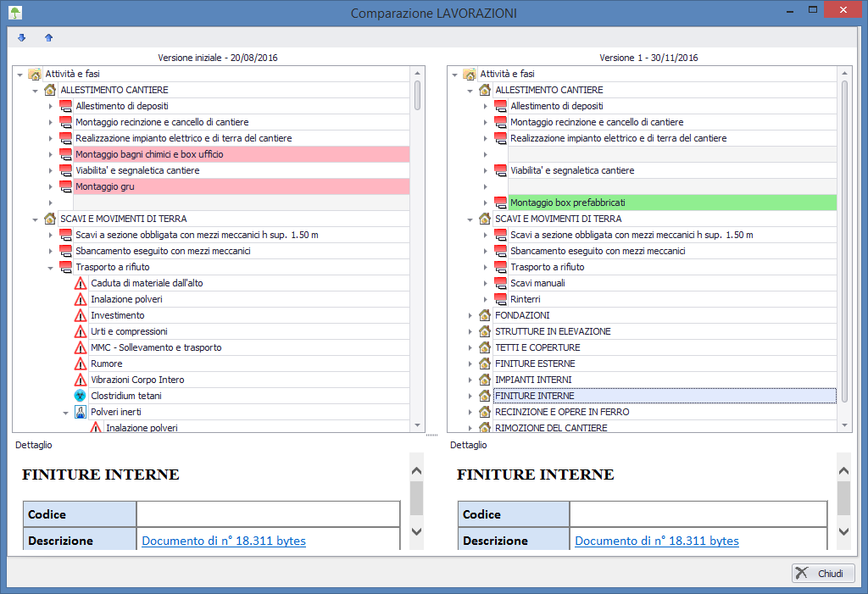The height and width of the screenshot is (594, 868).
Task: Select STRUTTURE IN ELEVAZIONE in right tree
Action: (553, 331)
